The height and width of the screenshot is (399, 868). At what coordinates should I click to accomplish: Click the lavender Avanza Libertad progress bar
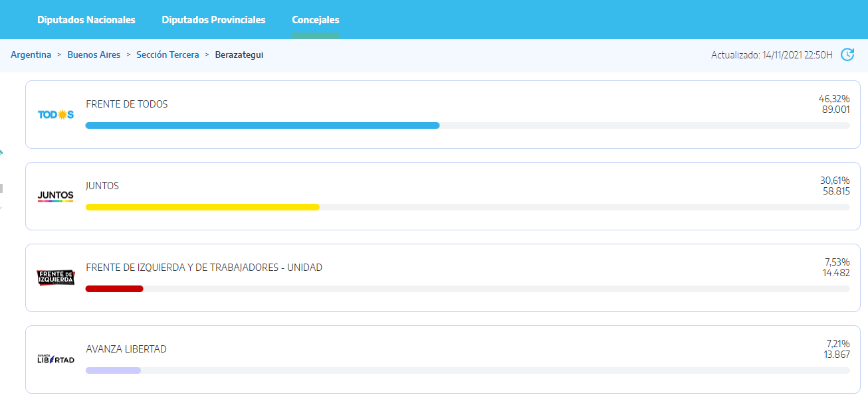113,370
